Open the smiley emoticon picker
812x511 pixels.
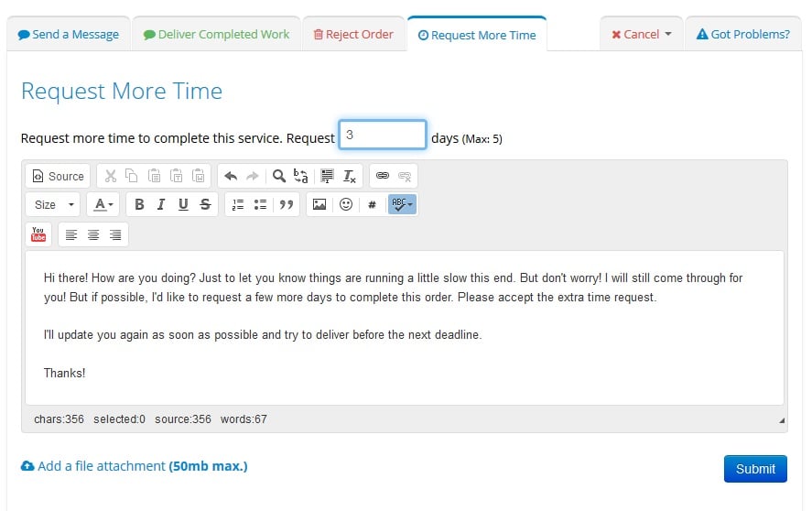click(x=346, y=204)
